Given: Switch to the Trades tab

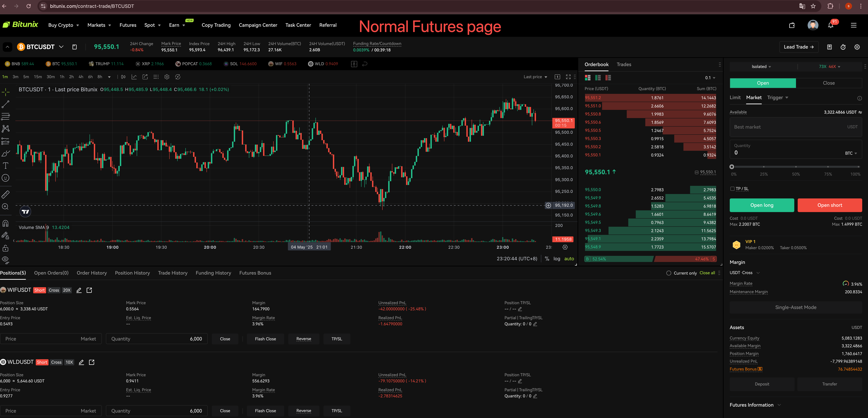Looking at the screenshot, I should coord(624,64).
